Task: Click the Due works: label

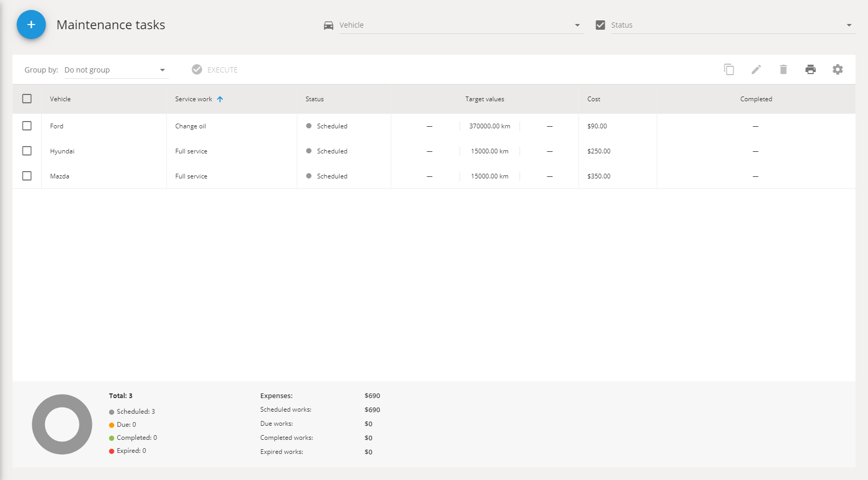Action: click(276, 424)
